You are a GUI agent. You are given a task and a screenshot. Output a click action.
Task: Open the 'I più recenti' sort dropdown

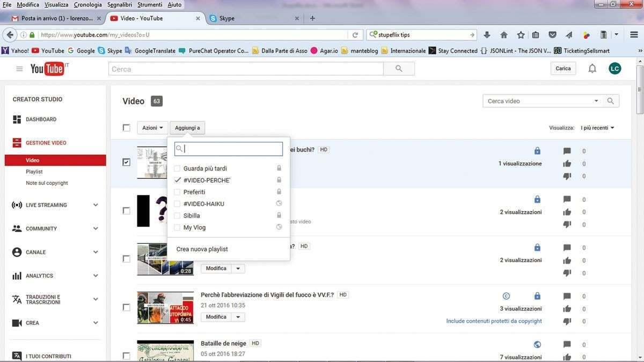tap(597, 128)
